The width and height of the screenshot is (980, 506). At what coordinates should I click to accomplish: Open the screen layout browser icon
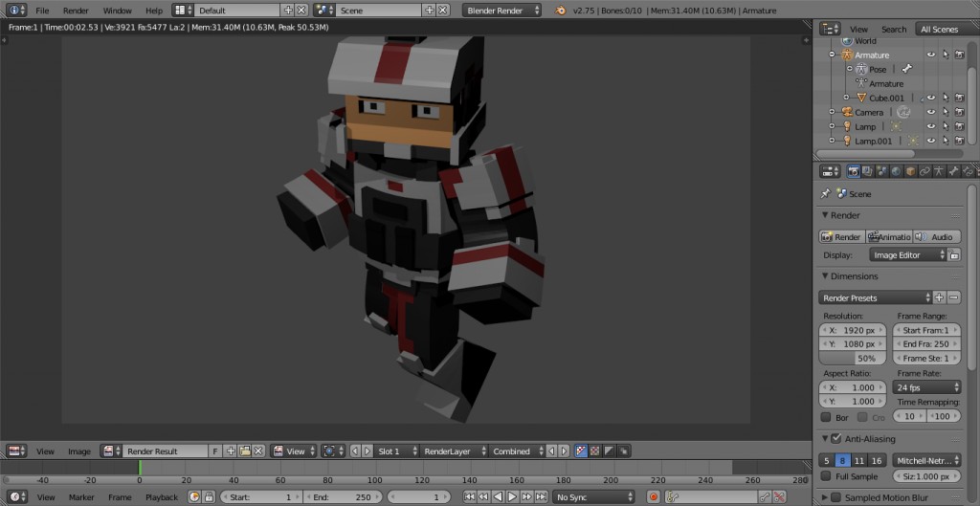183,11
